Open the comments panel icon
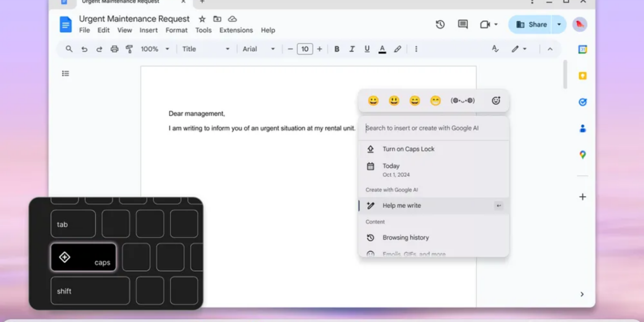The image size is (644, 322). tap(463, 25)
